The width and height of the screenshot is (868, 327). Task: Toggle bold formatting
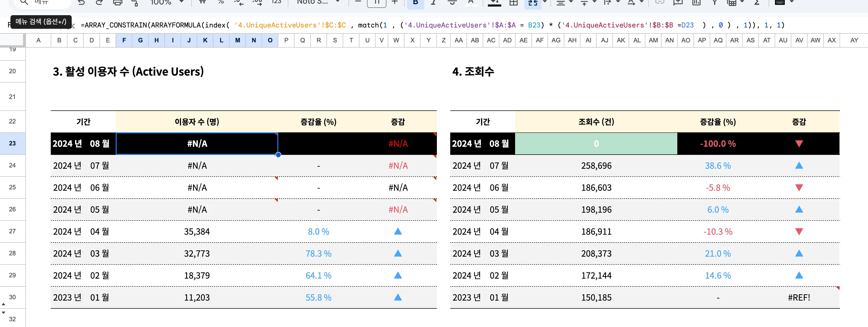[x=415, y=2]
